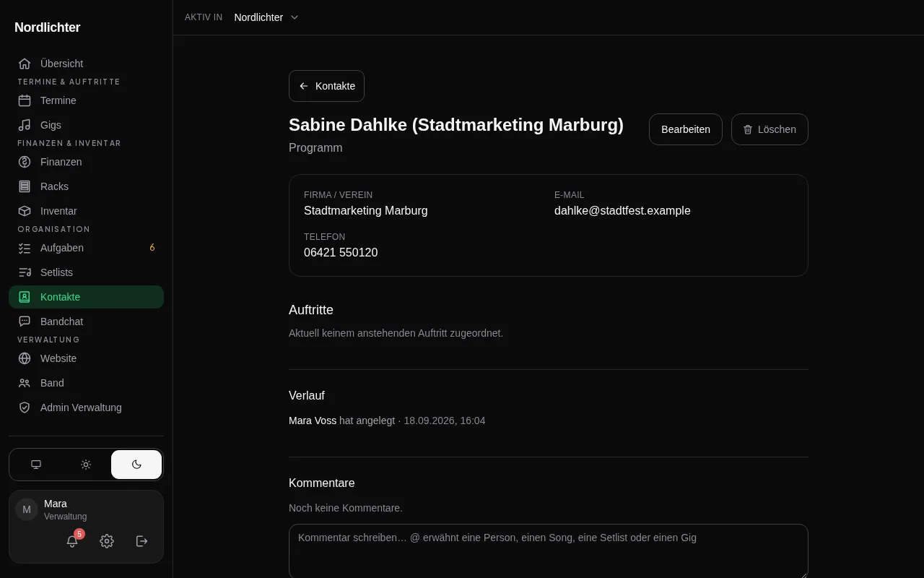Open the Finanzen section
Viewport: 924px width, 578px height.
pos(87,162)
